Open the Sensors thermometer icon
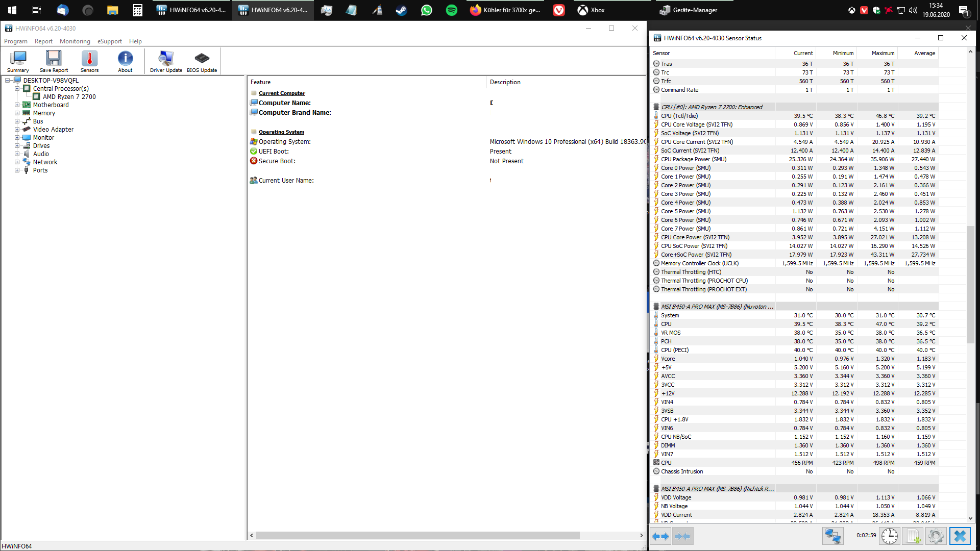 [89, 61]
